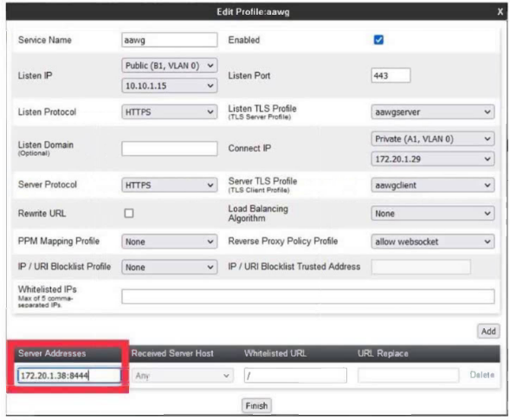Focus the Server Addresses input field
This screenshot has height=420, width=510.
pyautogui.click(x=69, y=376)
